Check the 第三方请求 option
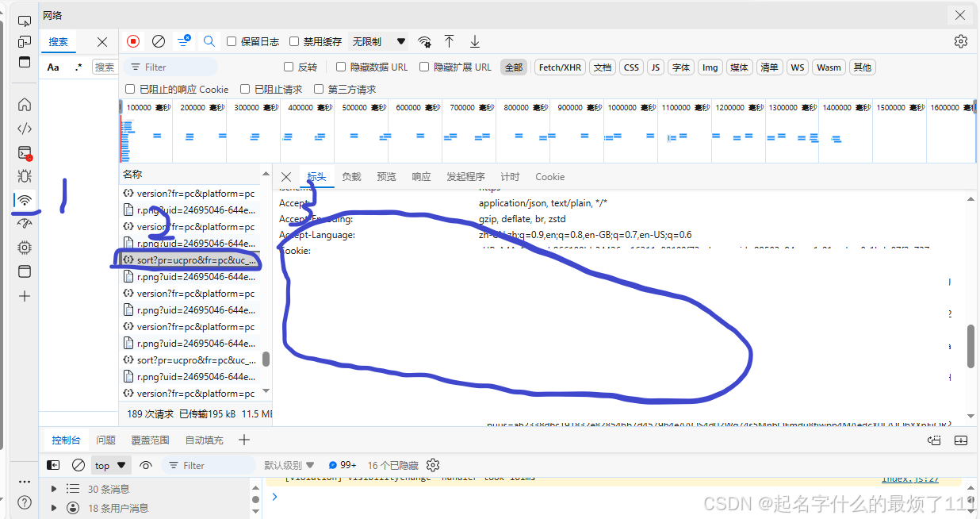This screenshot has width=980, height=519. coord(319,90)
